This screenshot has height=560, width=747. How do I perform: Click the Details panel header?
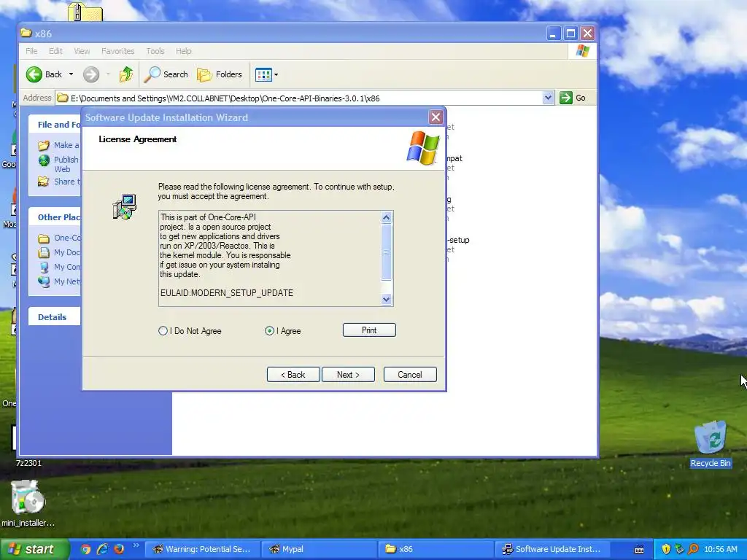(54, 316)
